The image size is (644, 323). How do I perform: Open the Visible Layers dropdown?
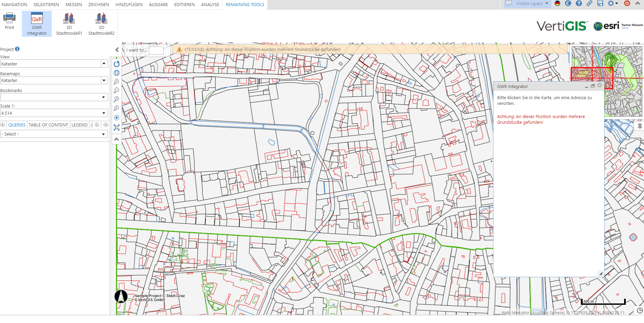coord(547,4)
